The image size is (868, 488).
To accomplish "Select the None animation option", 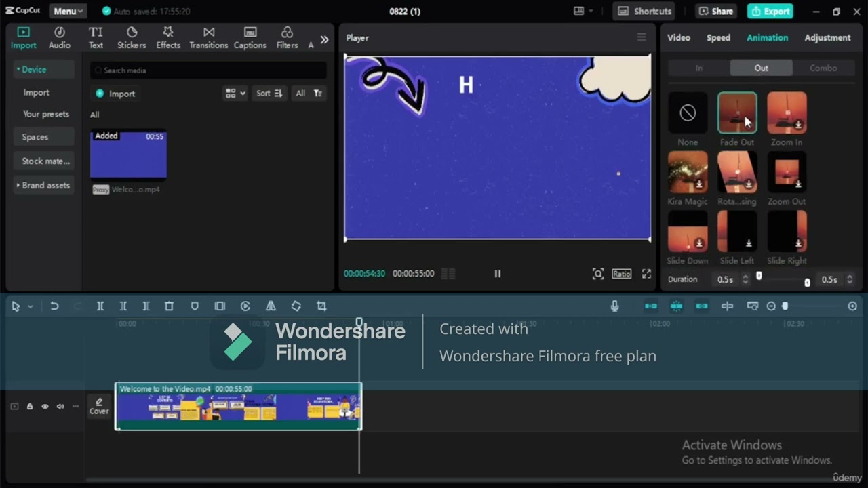I will coord(688,113).
